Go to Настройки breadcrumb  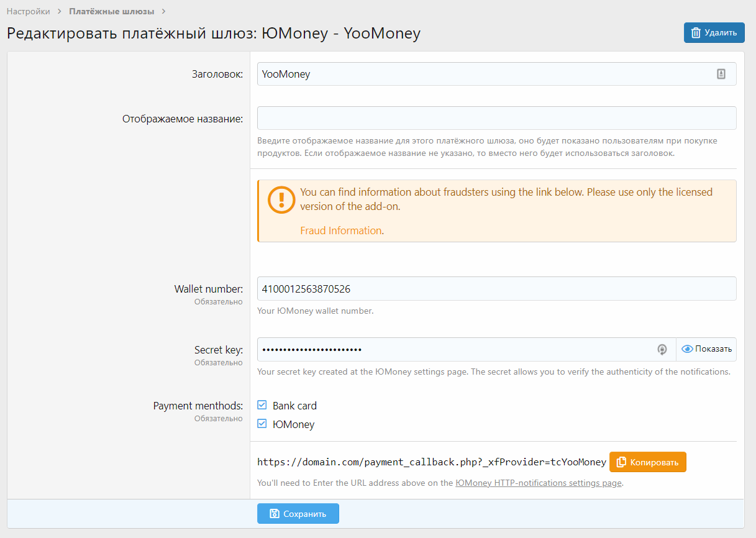pyautogui.click(x=29, y=11)
